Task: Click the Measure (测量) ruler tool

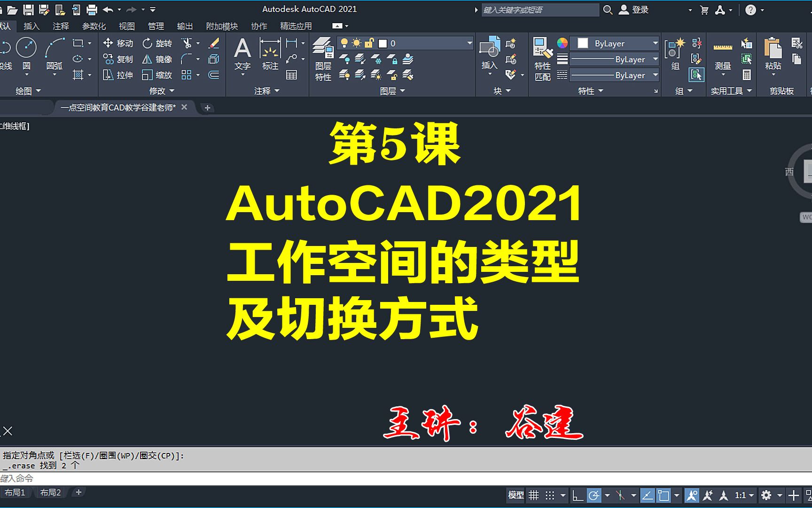Action: coord(723,47)
